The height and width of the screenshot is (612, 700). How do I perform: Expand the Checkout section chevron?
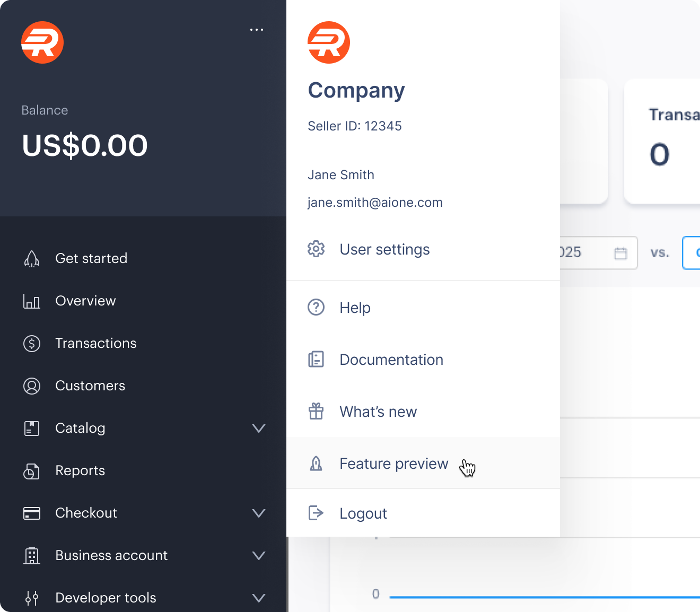click(x=259, y=513)
